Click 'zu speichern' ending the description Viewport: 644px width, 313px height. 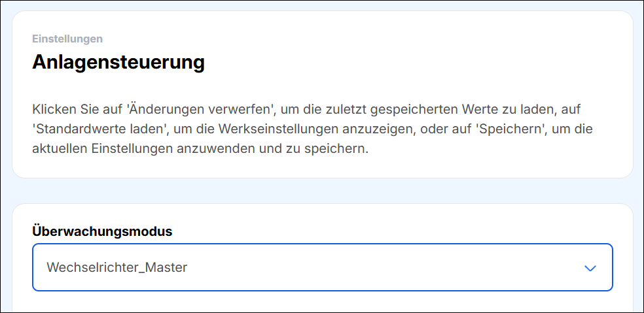coord(336,148)
